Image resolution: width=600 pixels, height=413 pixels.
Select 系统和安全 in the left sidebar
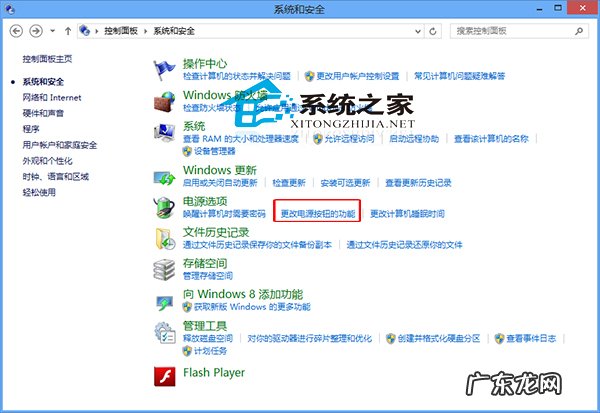(43, 82)
